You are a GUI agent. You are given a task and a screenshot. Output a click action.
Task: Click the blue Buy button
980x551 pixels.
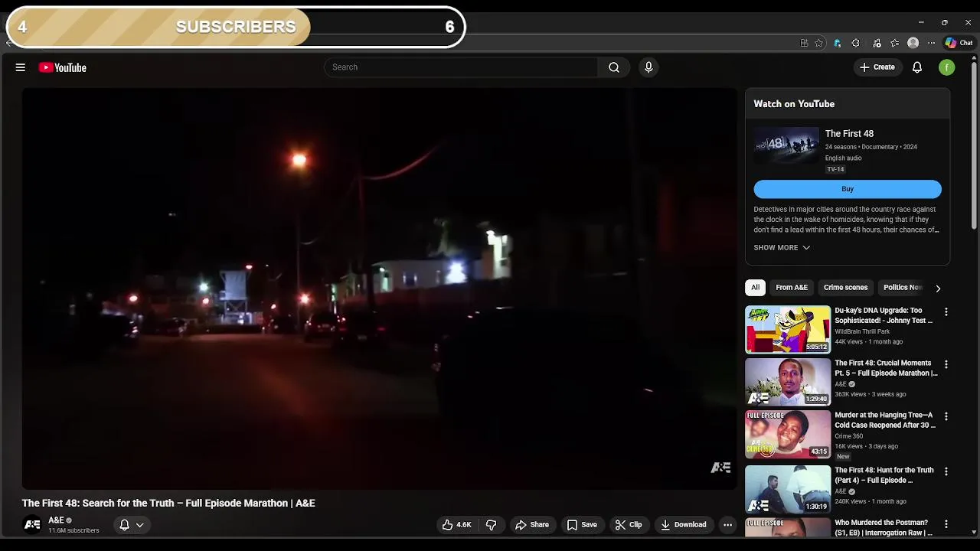pyautogui.click(x=848, y=189)
